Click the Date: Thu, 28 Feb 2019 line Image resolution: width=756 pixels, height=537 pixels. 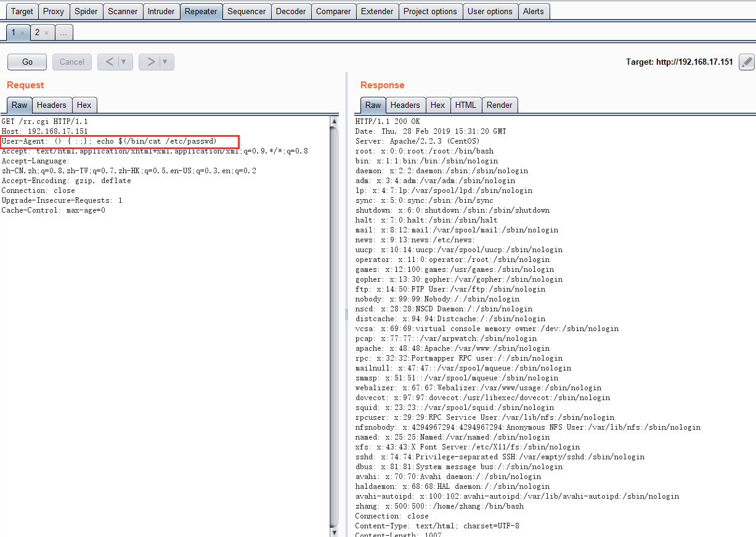coord(431,131)
